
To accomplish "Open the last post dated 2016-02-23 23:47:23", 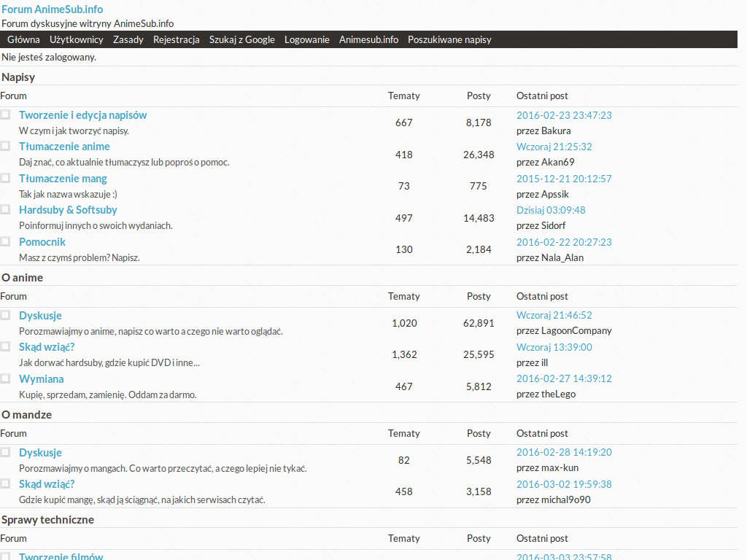I will click(564, 115).
